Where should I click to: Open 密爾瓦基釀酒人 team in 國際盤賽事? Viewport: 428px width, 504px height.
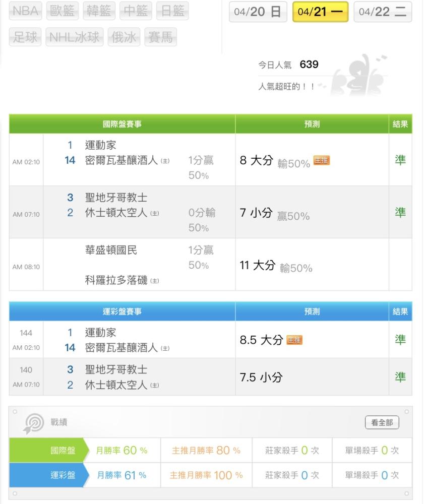[121, 161]
